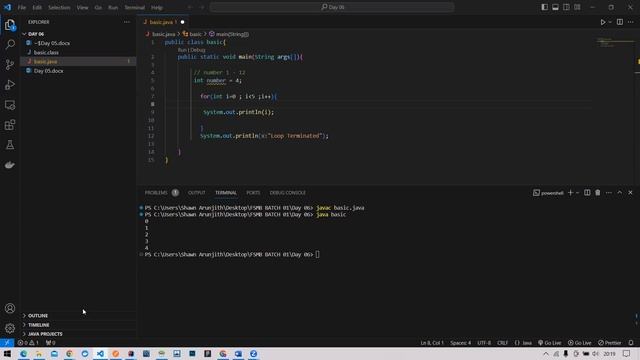Image resolution: width=640 pixels, height=360 pixels.
Task: Open the Explorer view in activity bar
Action: coord(10,25)
